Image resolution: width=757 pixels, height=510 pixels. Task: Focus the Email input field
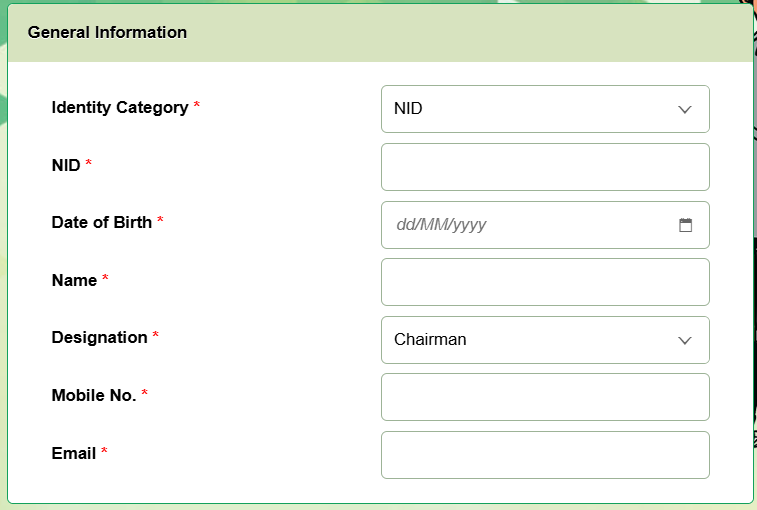[545, 455]
